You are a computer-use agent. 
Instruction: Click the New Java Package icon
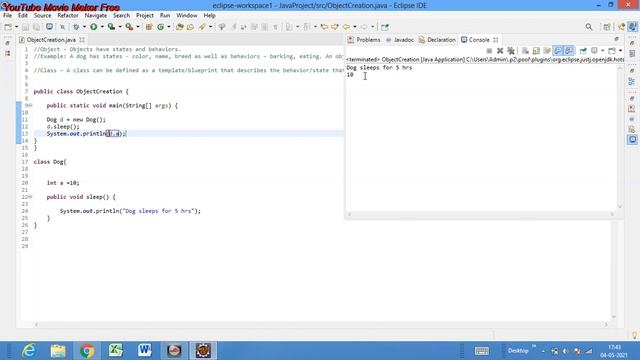(x=149, y=27)
